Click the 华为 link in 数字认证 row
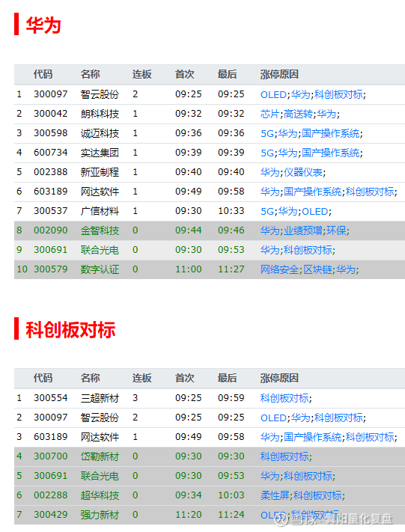 [346, 269]
